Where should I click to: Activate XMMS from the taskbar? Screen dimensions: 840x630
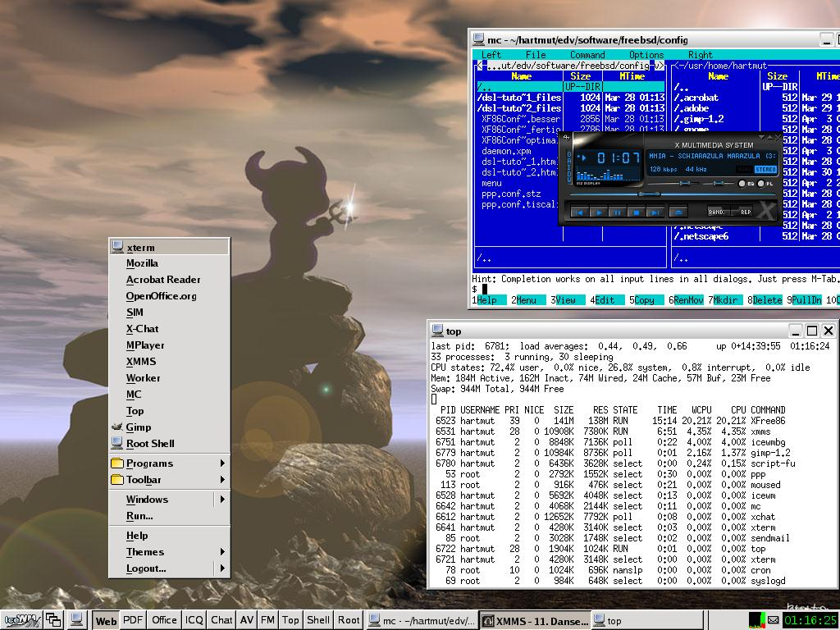[x=535, y=621]
